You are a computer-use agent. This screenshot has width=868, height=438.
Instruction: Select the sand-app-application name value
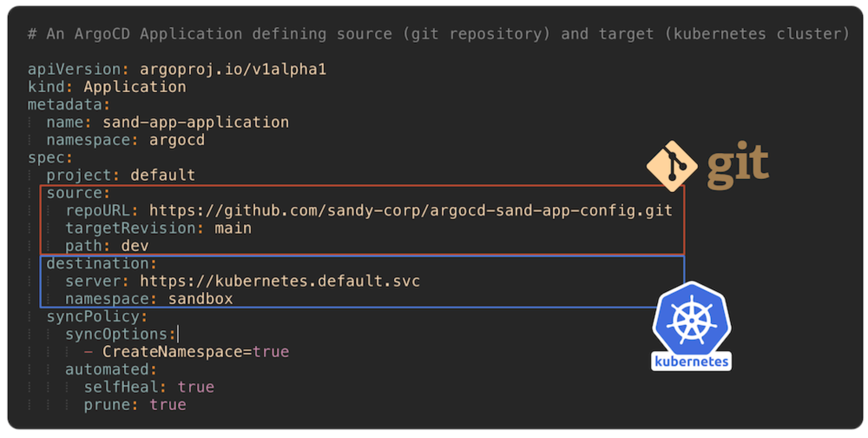click(x=195, y=122)
